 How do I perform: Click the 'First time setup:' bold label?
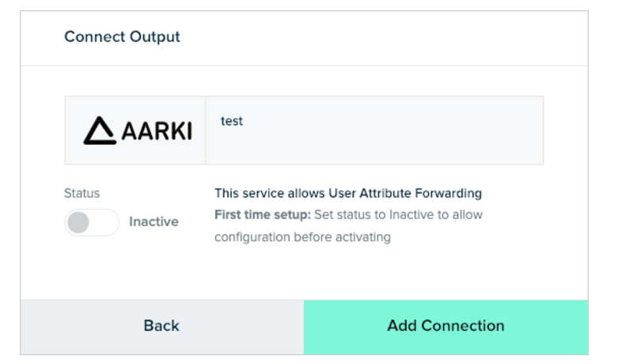[x=263, y=214]
